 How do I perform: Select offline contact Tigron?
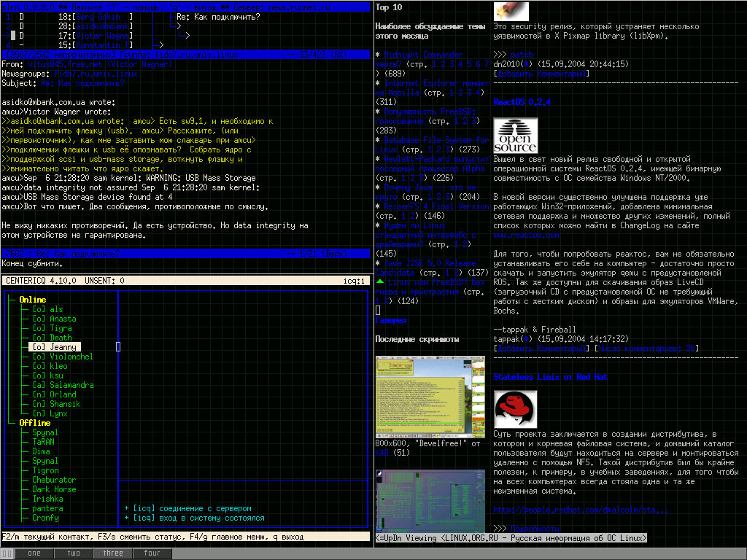coord(46,470)
